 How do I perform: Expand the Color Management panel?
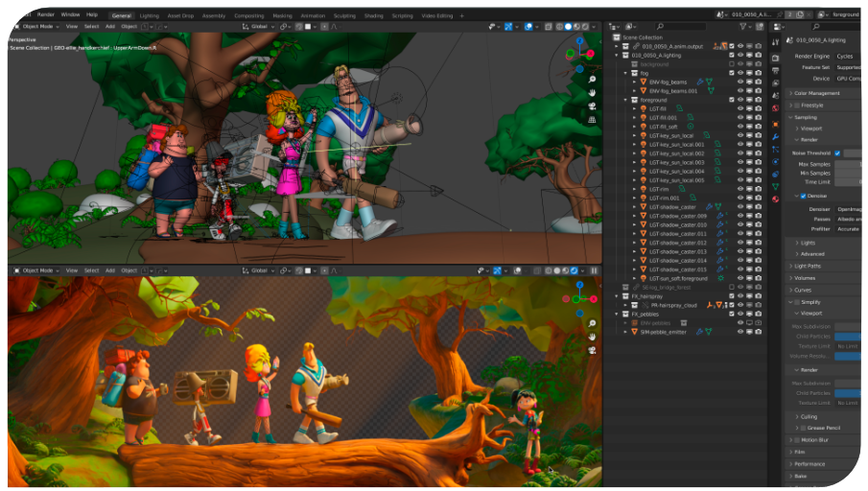(817, 93)
